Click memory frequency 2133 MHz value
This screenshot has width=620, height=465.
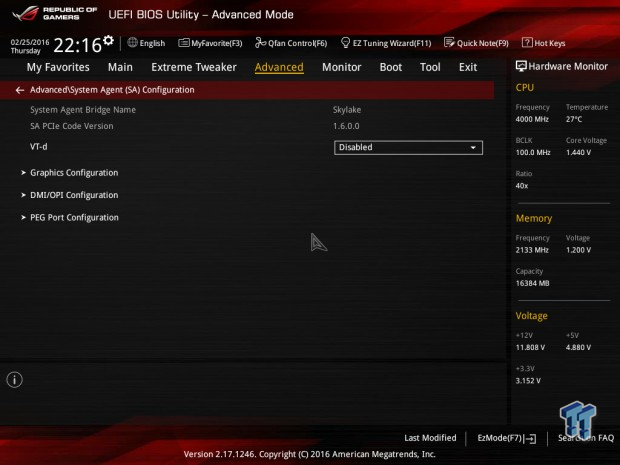[x=532, y=250]
